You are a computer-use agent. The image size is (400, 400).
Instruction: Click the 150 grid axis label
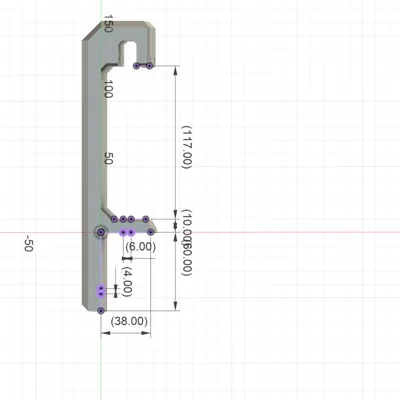point(108,23)
